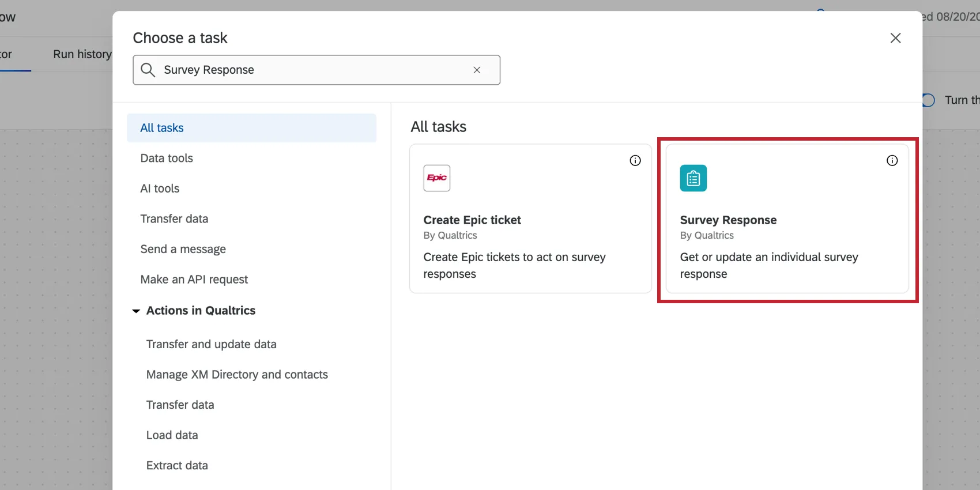
Task: Select the Load data subcategory
Action: (x=172, y=435)
